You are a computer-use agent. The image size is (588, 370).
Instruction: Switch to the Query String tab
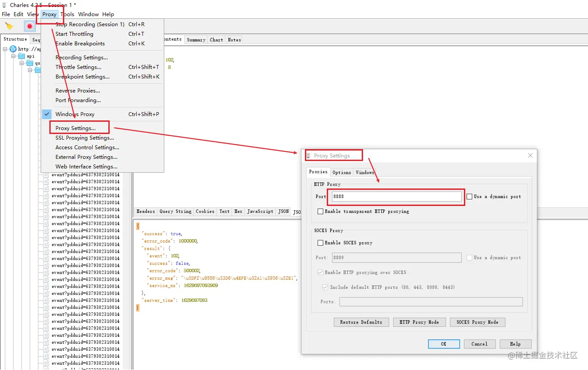pyautogui.click(x=175, y=211)
